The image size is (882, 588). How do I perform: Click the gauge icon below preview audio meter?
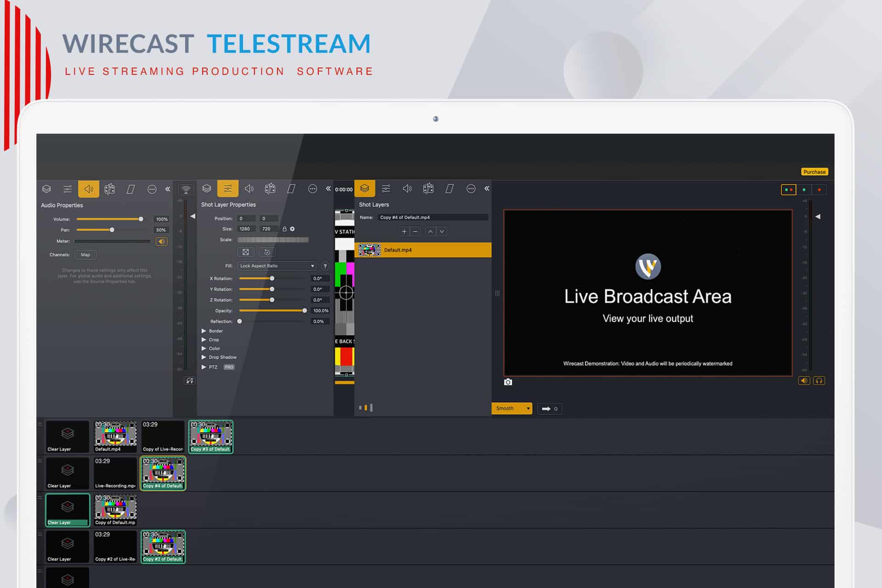[x=190, y=380]
